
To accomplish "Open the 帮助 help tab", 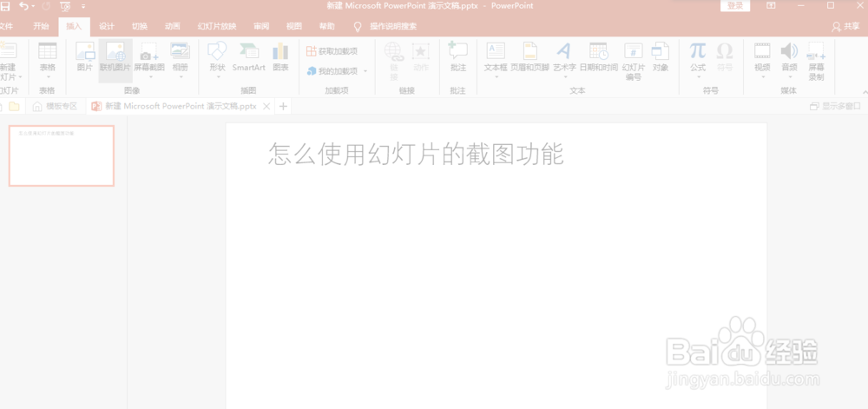I will click(x=326, y=26).
